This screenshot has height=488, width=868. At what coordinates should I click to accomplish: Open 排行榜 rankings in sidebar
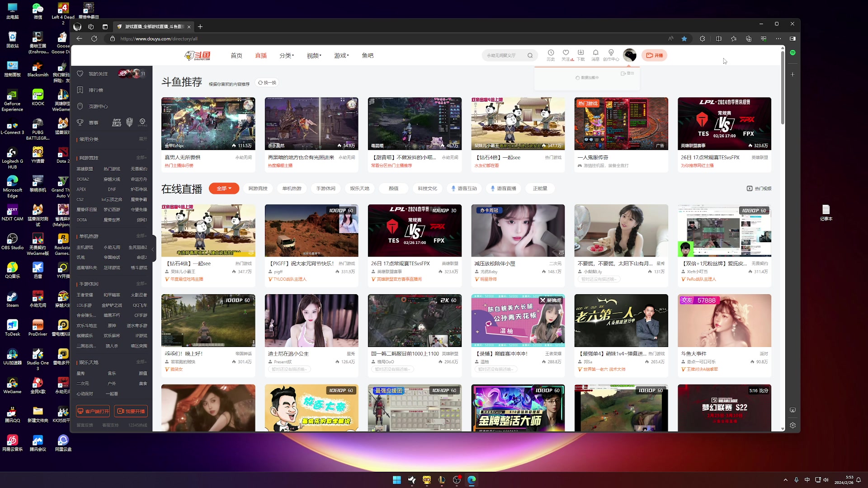click(x=96, y=90)
